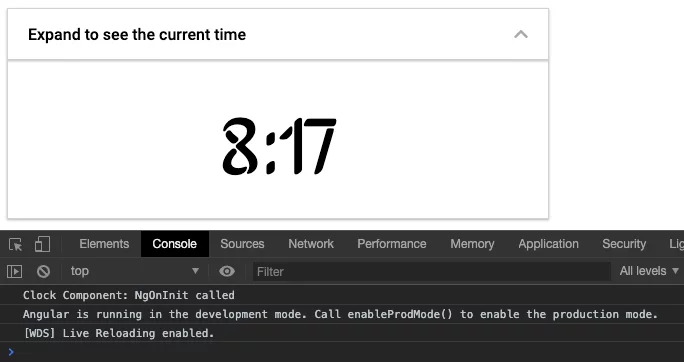Open the Network tab

point(311,244)
